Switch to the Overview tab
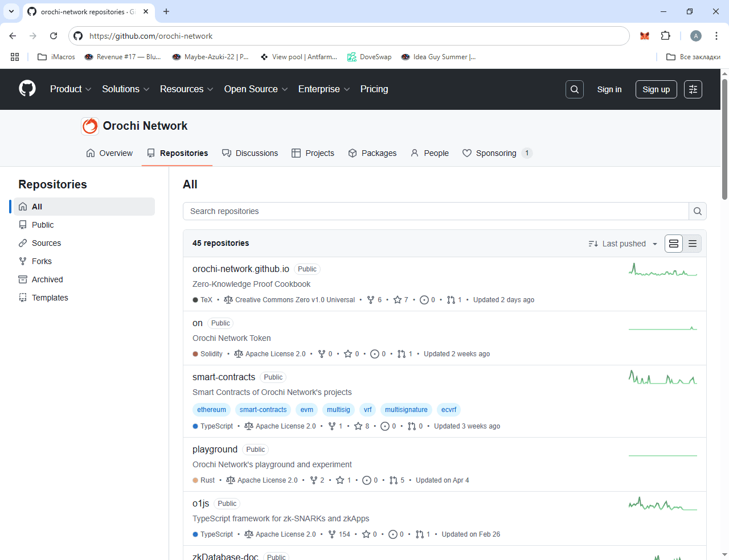This screenshot has height=560, width=729. 109,153
